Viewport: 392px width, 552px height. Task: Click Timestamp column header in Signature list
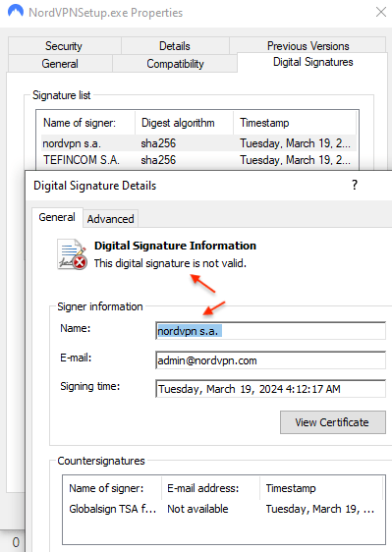[295, 123]
